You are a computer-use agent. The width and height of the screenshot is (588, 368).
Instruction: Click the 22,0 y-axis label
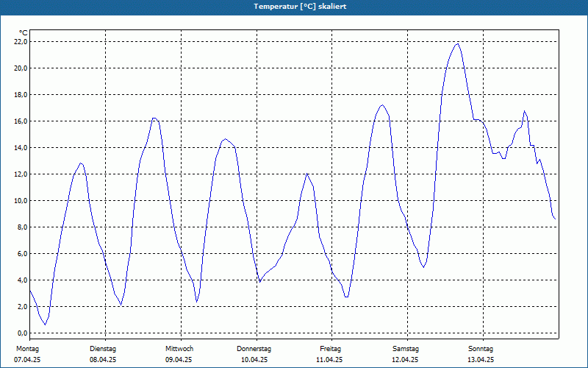(21, 42)
